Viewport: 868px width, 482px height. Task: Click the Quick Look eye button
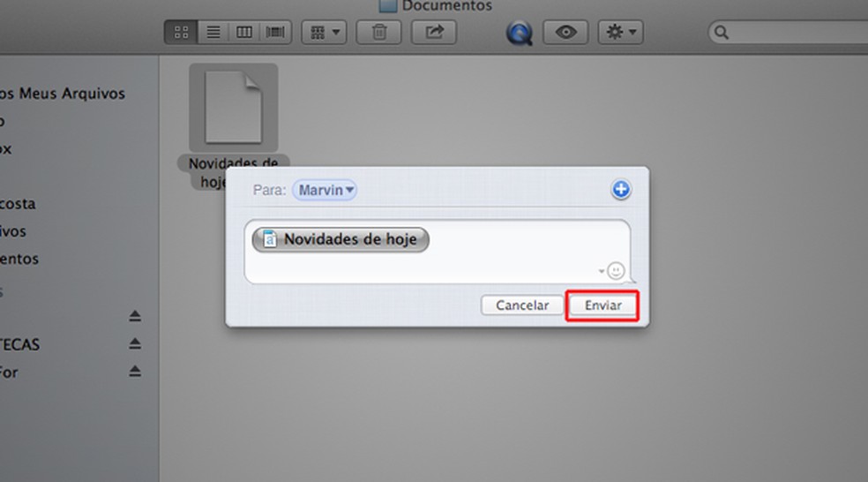point(565,32)
